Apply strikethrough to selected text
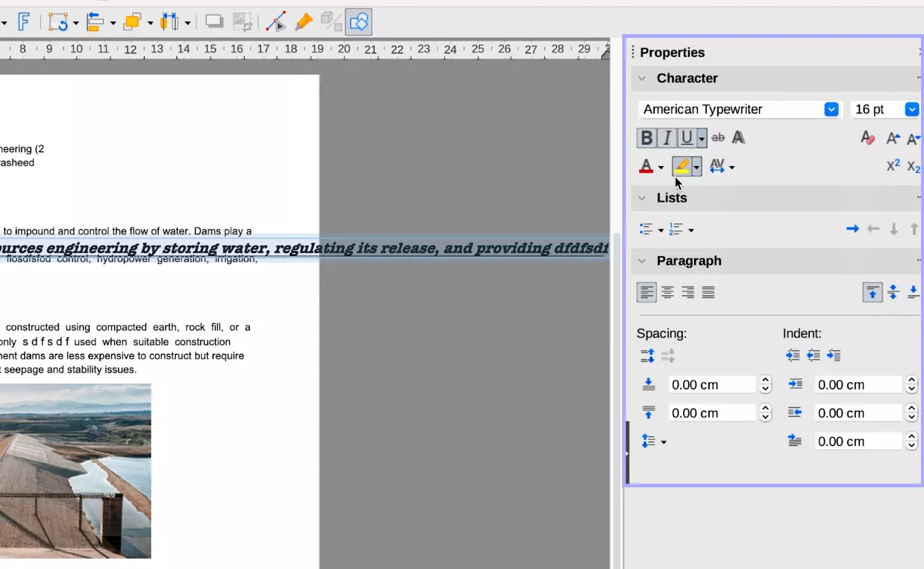 click(718, 137)
